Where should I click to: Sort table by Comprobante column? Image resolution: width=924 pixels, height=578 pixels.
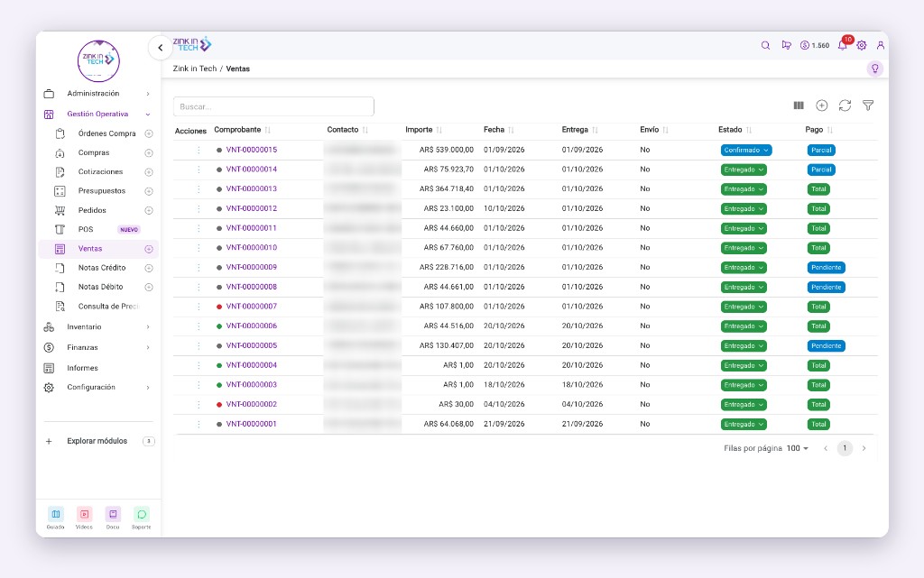coord(267,130)
